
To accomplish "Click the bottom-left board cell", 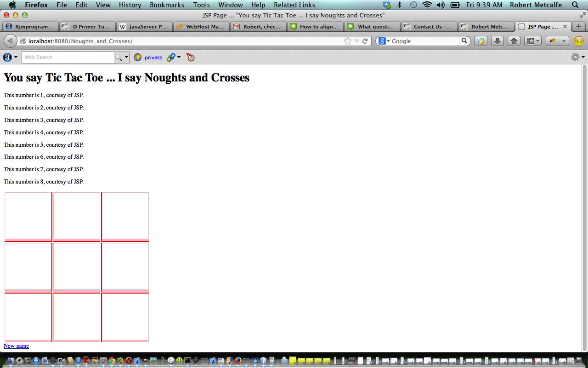I will point(28,317).
